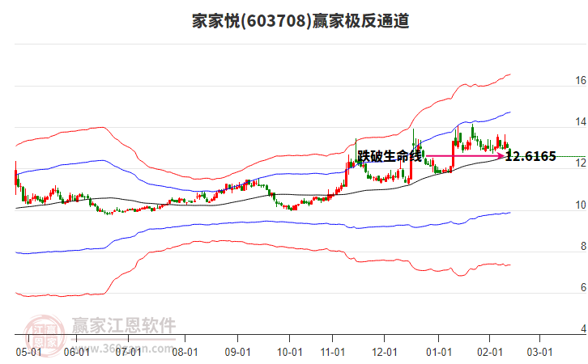Screen dimensions: 588x364
Task: Click the 02-01 date axis label
Action: pyautogui.click(x=489, y=352)
